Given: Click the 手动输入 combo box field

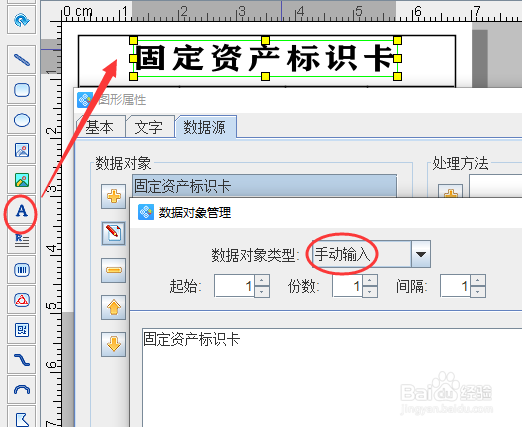Looking at the screenshot, I should pos(362,254).
